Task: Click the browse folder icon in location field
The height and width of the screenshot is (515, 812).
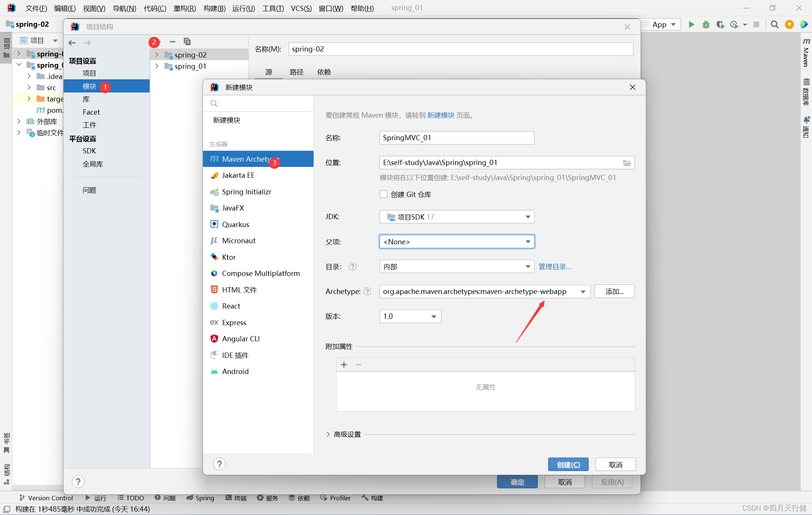Action: pos(627,163)
